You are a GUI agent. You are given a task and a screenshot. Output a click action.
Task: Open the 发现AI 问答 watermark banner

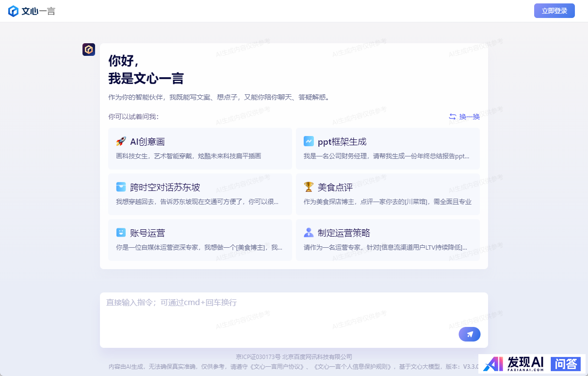point(532,363)
